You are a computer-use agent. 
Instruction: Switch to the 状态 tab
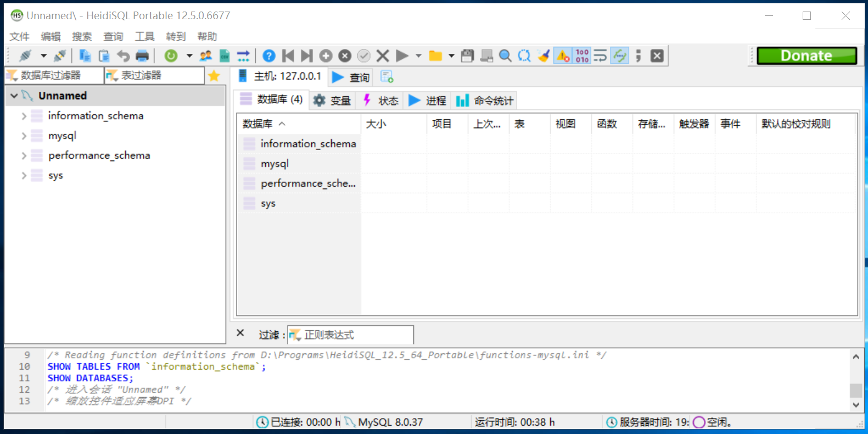(380, 101)
